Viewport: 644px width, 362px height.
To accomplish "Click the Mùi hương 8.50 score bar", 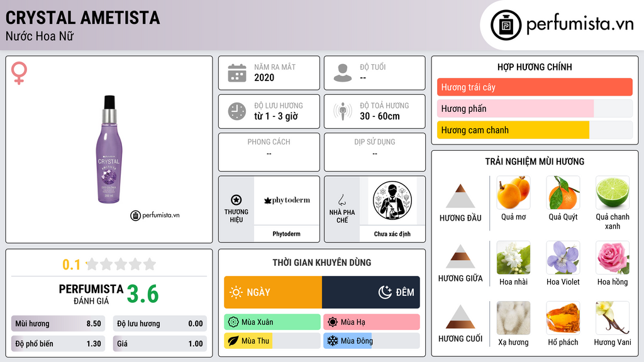I will tap(58, 324).
